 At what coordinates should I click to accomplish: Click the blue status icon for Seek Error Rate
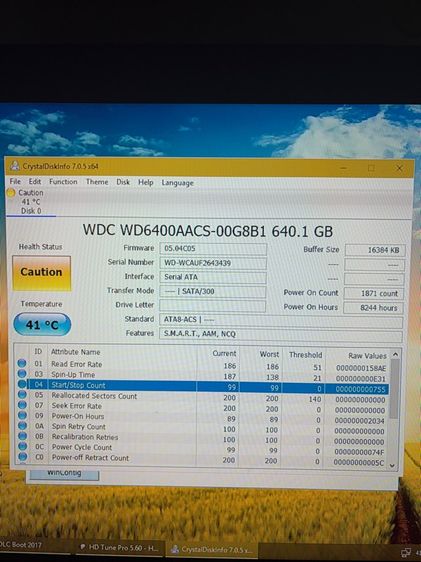tap(22, 405)
